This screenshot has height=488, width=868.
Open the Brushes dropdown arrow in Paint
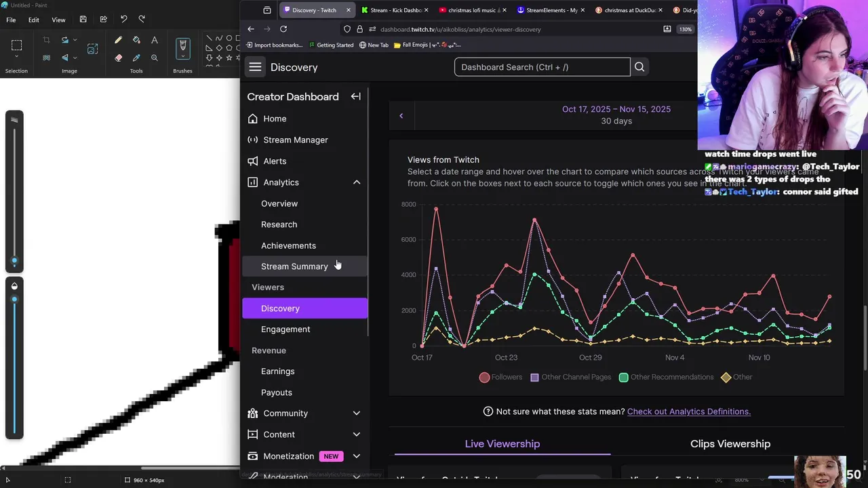(x=182, y=56)
